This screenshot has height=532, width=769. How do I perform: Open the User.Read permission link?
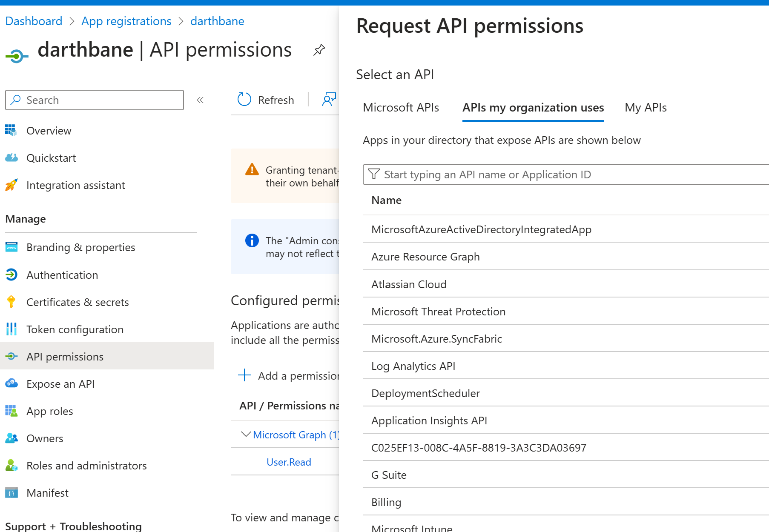click(x=289, y=462)
